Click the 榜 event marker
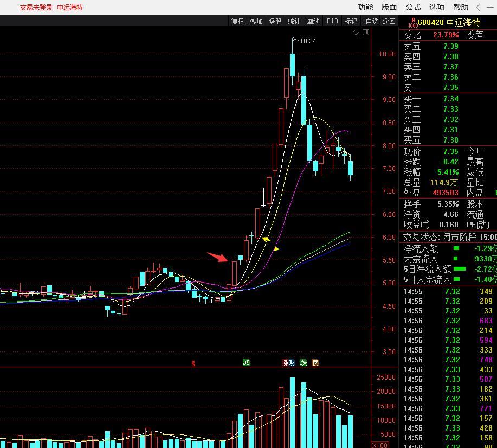497x448 pixels. [315, 362]
